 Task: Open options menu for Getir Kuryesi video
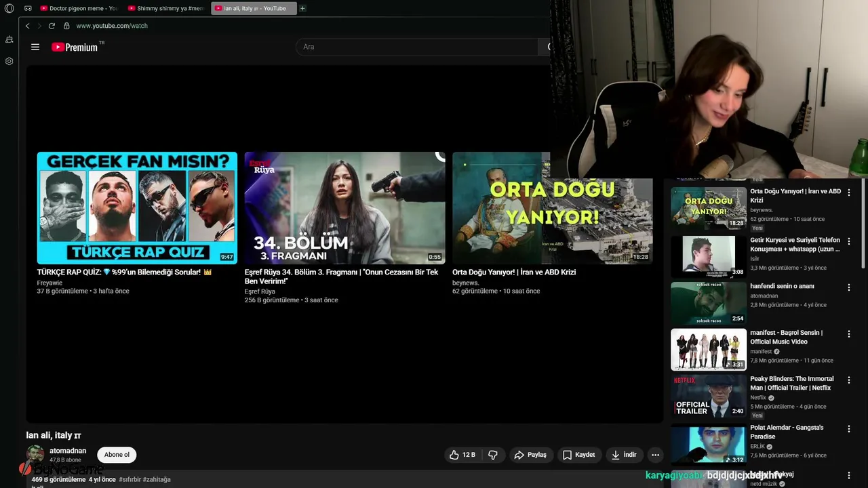[x=848, y=241]
